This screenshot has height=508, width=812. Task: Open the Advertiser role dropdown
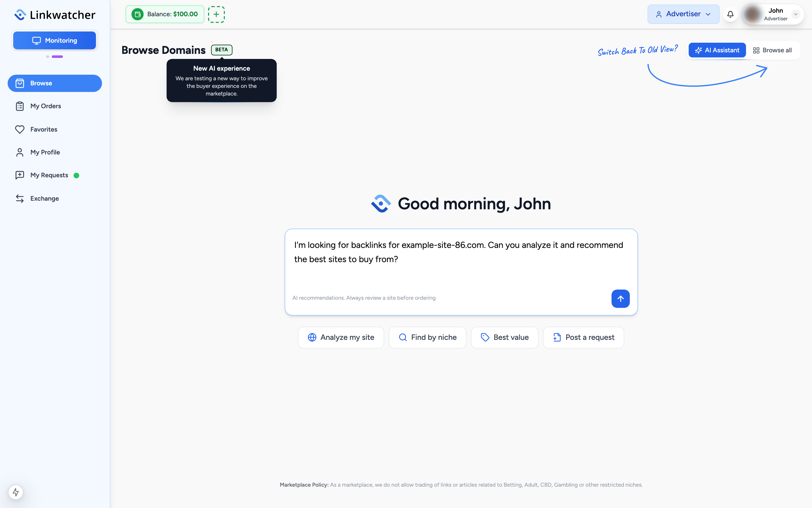click(683, 14)
